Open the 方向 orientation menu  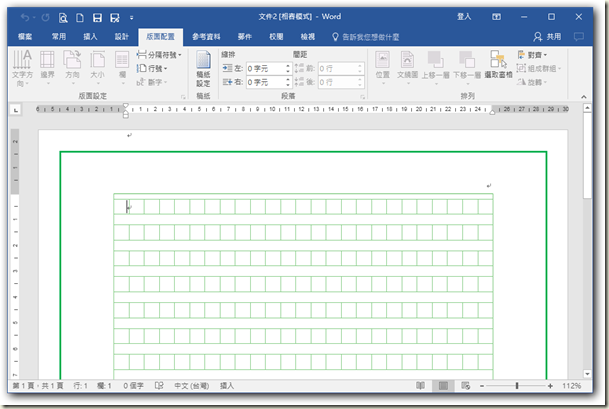click(72, 69)
